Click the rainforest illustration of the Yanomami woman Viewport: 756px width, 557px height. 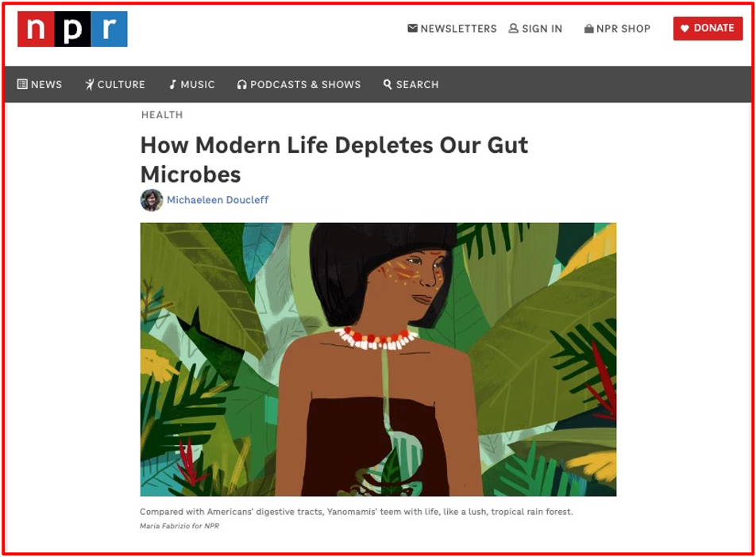(x=378, y=359)
